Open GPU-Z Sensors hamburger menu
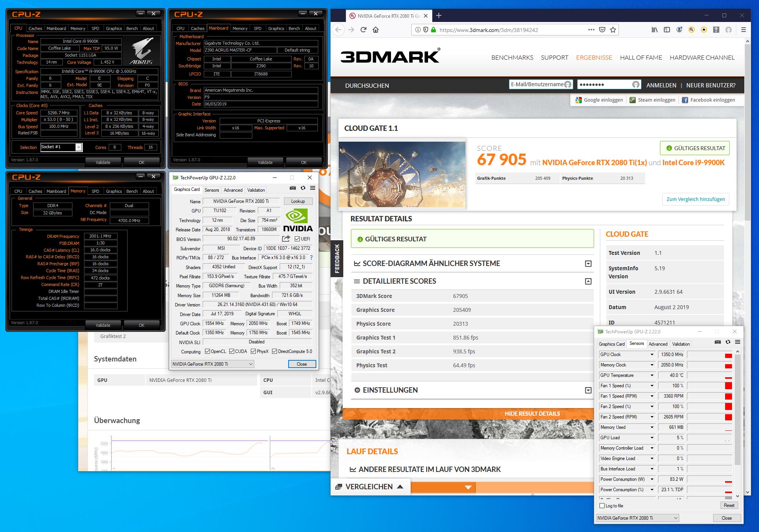The width and height of the screenshot is (759, 532). pos(737,342)
